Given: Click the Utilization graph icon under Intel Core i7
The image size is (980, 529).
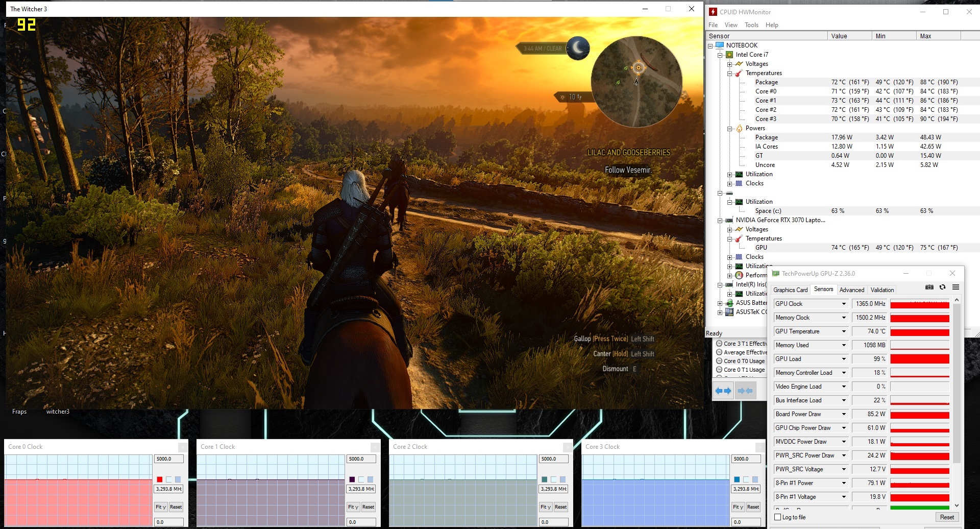Looking at the screenshot, I should coord(739,174).
